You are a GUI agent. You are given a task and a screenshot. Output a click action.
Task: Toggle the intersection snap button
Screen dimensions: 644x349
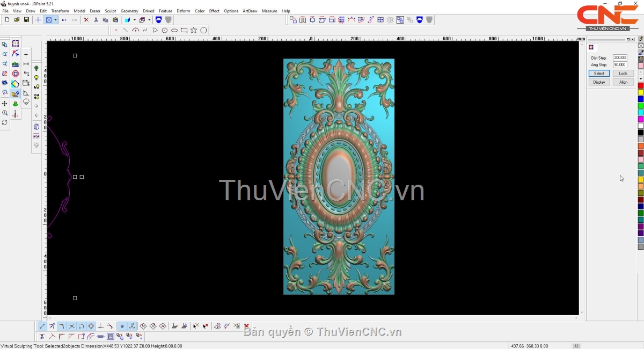(71, 326)
